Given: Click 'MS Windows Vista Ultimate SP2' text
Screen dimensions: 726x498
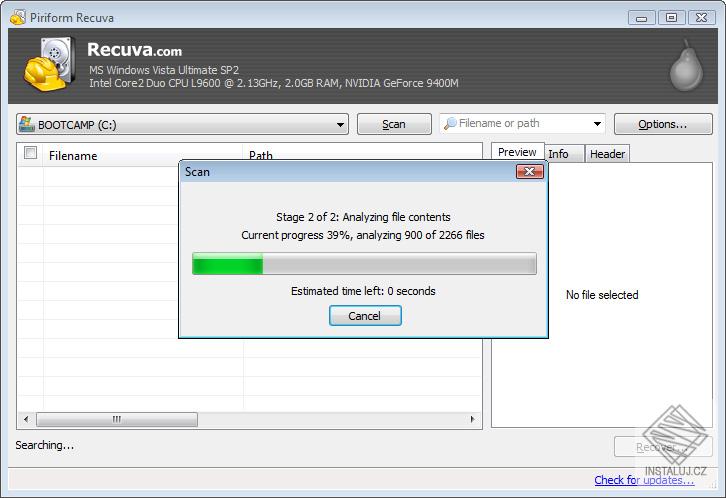Looking at the screenshot, I should point(164,70).
